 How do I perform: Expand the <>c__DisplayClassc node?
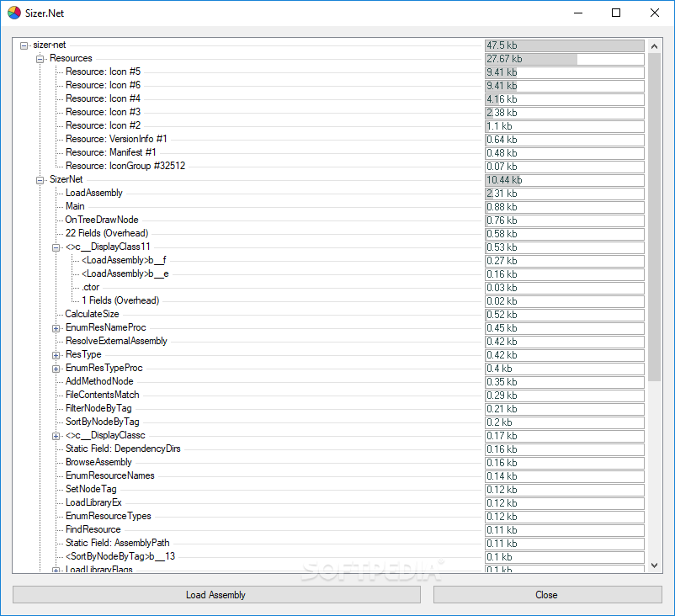point(56,436)
